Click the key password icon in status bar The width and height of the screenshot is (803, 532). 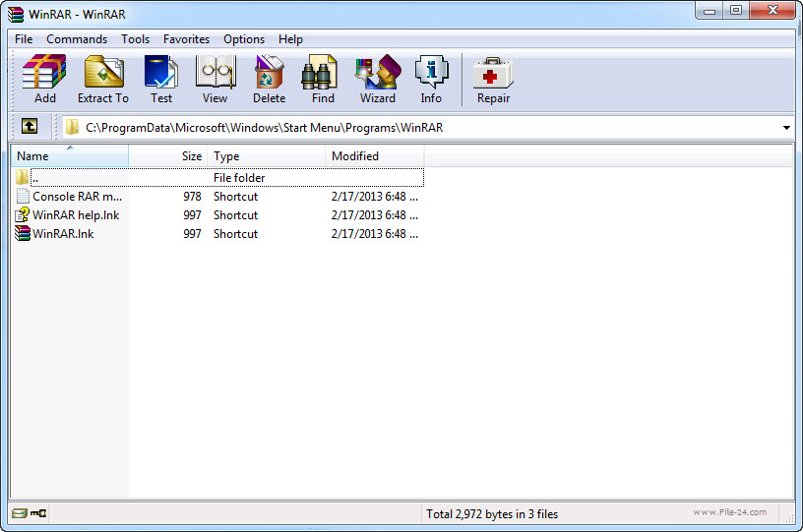coord(38,513)
